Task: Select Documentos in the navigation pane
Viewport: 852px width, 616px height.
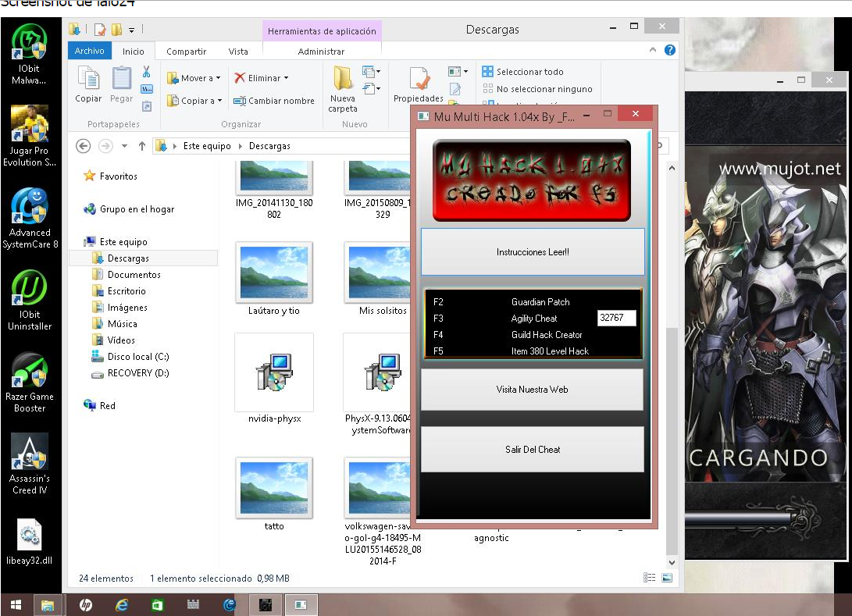Action: (x=134, y=275)
